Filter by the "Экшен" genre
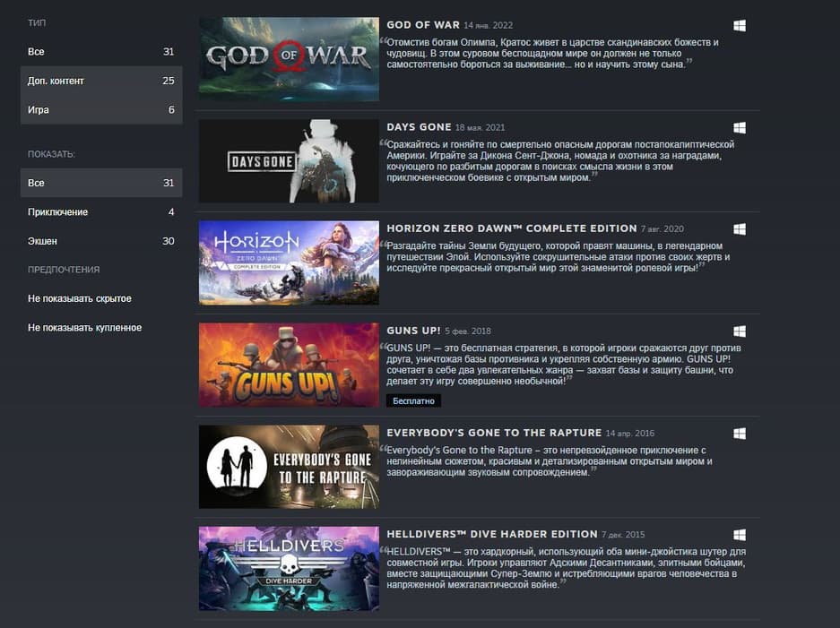This screenshot has height=628, width=840. click(x=101, y=241)
